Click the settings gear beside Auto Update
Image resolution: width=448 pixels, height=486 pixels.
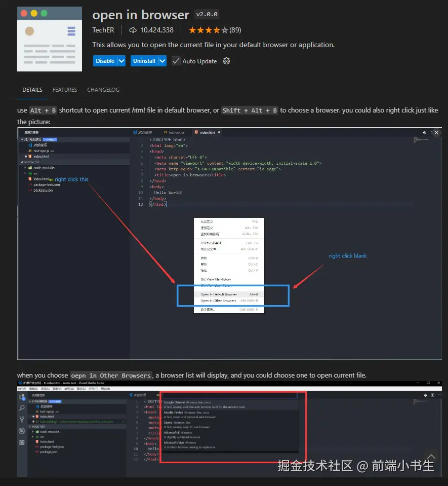point(226,61)
